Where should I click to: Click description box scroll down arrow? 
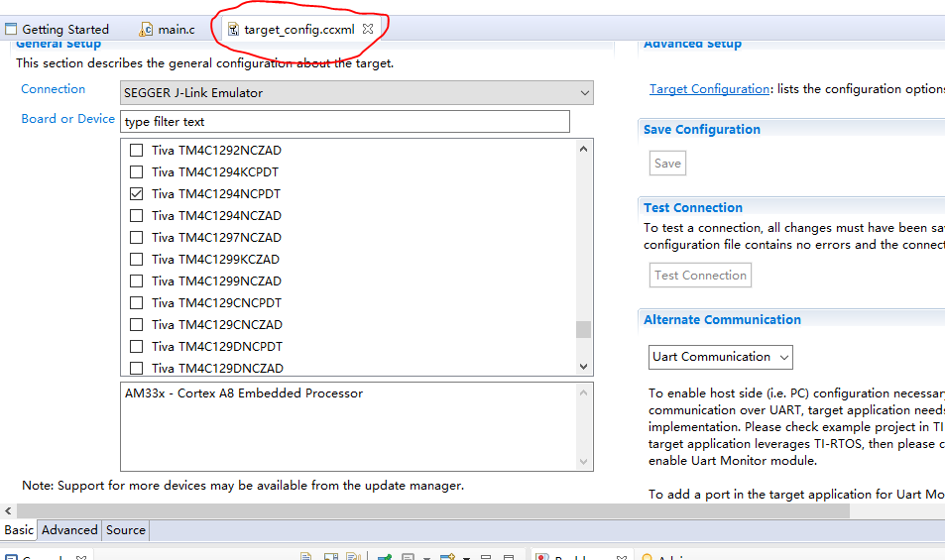583,462
